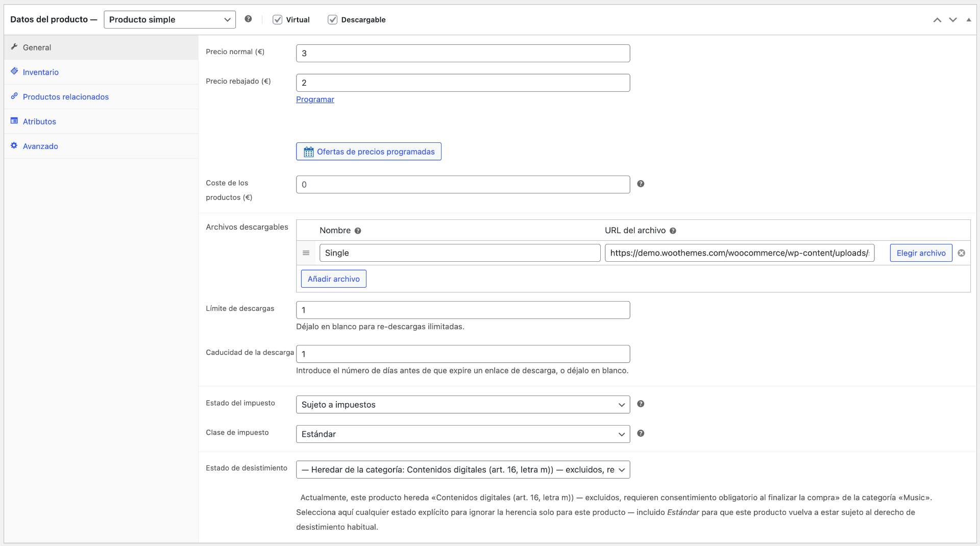Click in Precio rebajado field
This screenshot has height=546, width=980.
[463, 83]
